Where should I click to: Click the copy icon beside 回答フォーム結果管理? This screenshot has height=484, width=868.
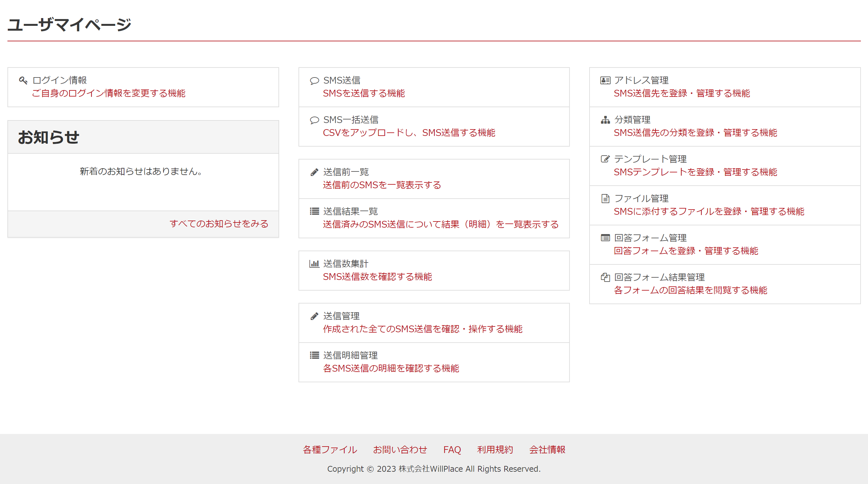click(x=605, y=277)
